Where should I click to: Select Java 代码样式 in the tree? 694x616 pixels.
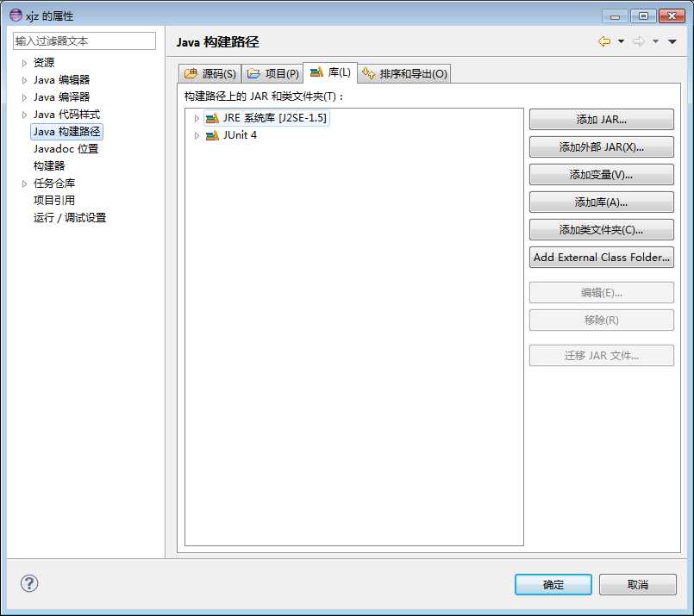click(x=67, y=115)
